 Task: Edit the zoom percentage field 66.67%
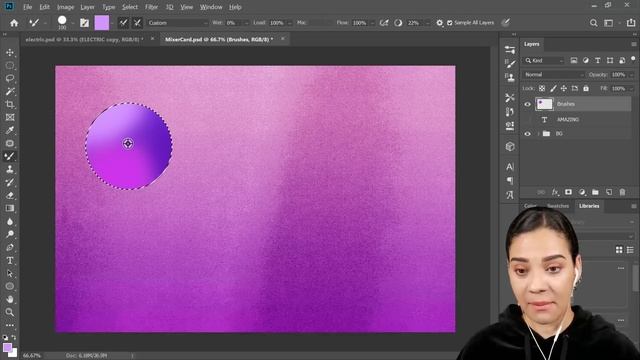point(32,356)
